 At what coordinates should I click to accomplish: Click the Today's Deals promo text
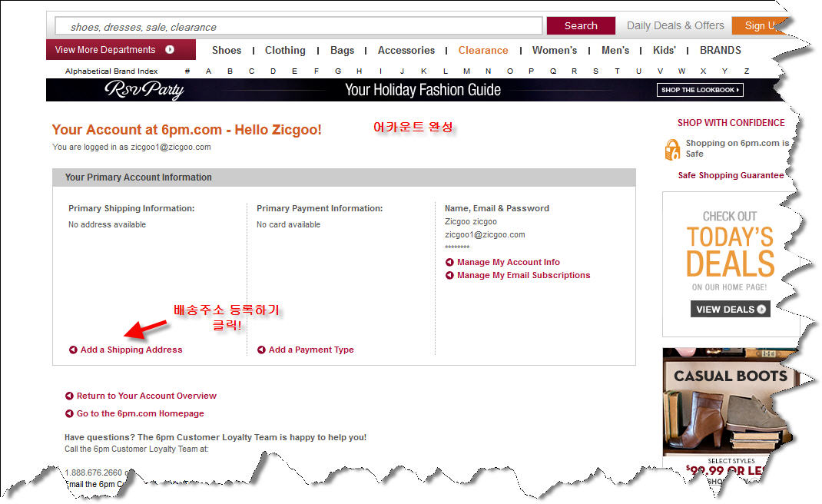pyautogui.click(x=730, y=252)
